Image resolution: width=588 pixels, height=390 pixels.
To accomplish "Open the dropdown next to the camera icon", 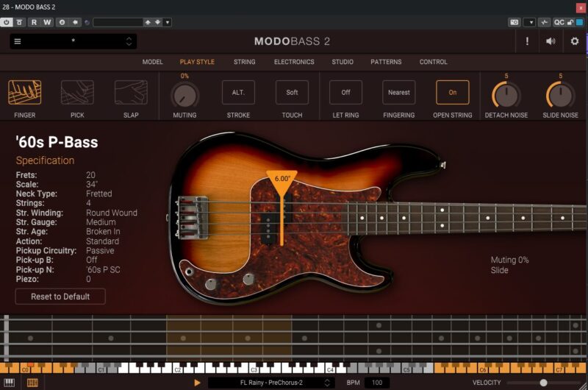I will click(529, 23).
